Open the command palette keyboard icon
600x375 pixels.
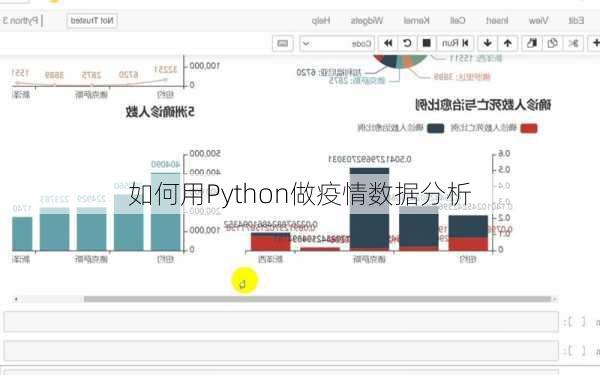tap(283, 44)
